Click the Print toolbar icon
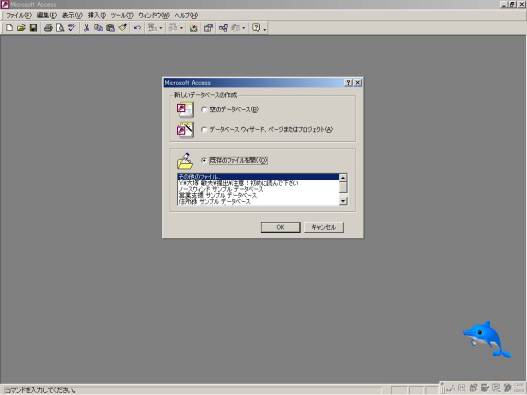Screen dimensions: 527x395 (x=48, y=28)
